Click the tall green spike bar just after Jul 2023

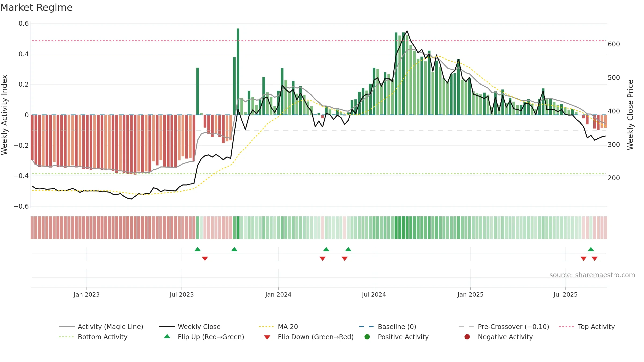point(197,91)
